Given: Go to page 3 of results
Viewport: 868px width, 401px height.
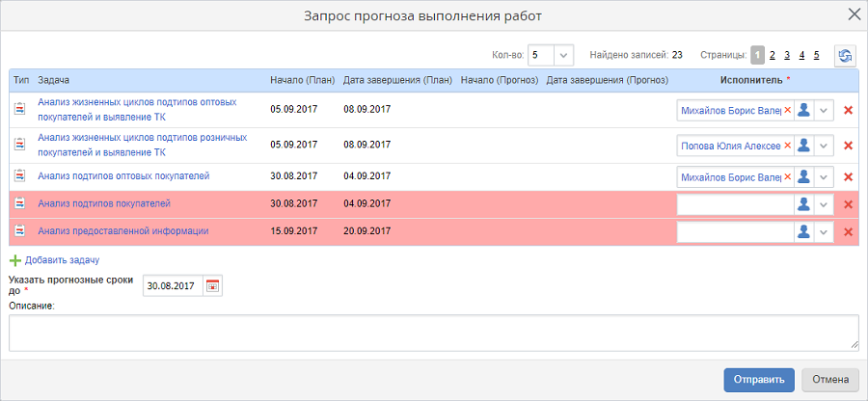Looking at the screenshot, I should (x=787, y=56).
